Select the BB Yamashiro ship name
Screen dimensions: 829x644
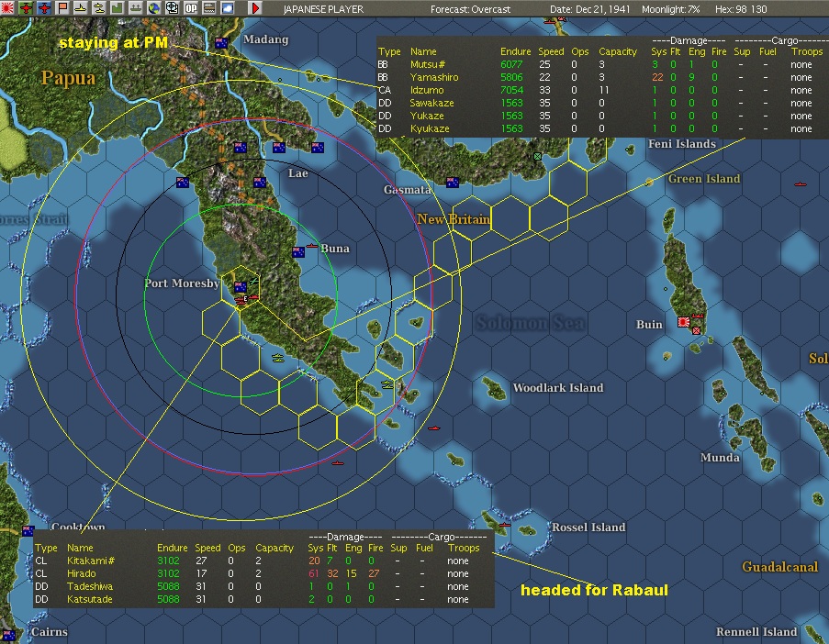[x=434, y=77]
